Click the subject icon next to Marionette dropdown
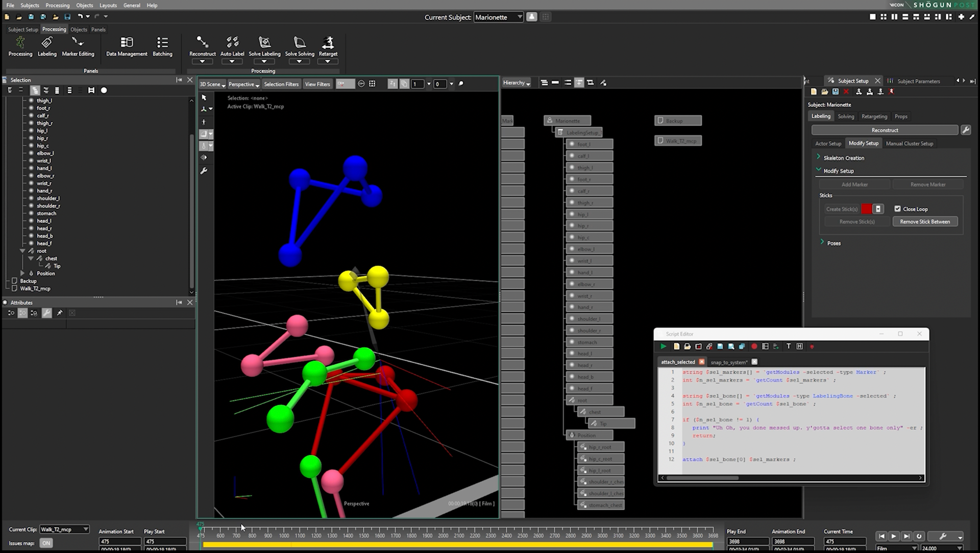980x553 pixels. click(531, 17)
